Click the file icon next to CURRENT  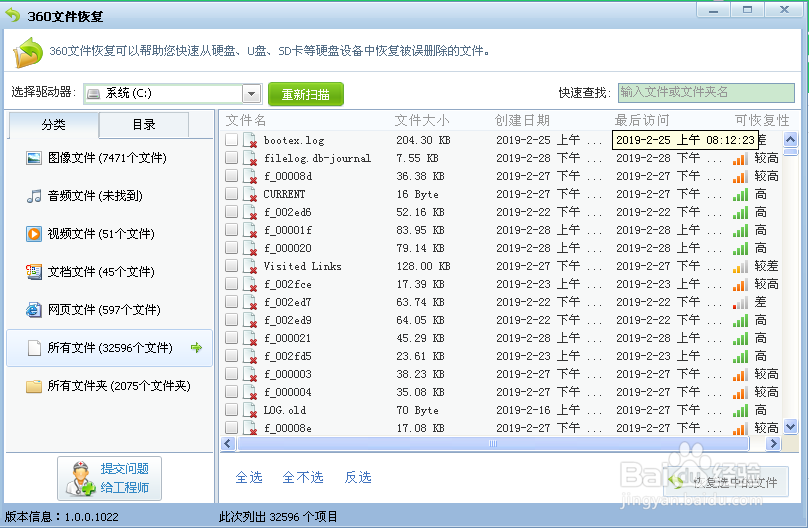(x=250, y=195)
